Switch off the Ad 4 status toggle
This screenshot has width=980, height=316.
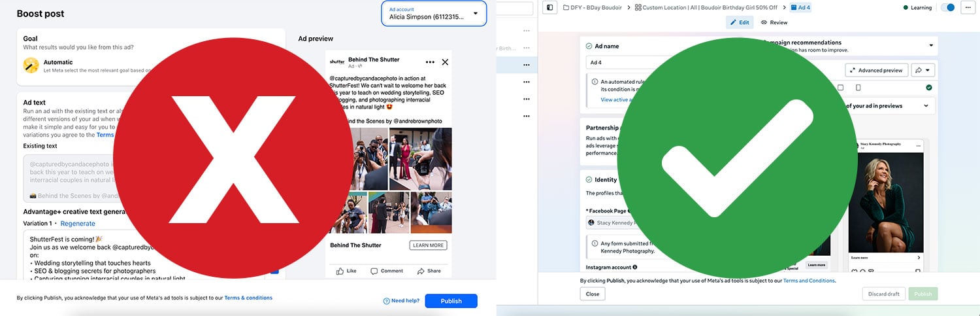[x=947, y=7]
